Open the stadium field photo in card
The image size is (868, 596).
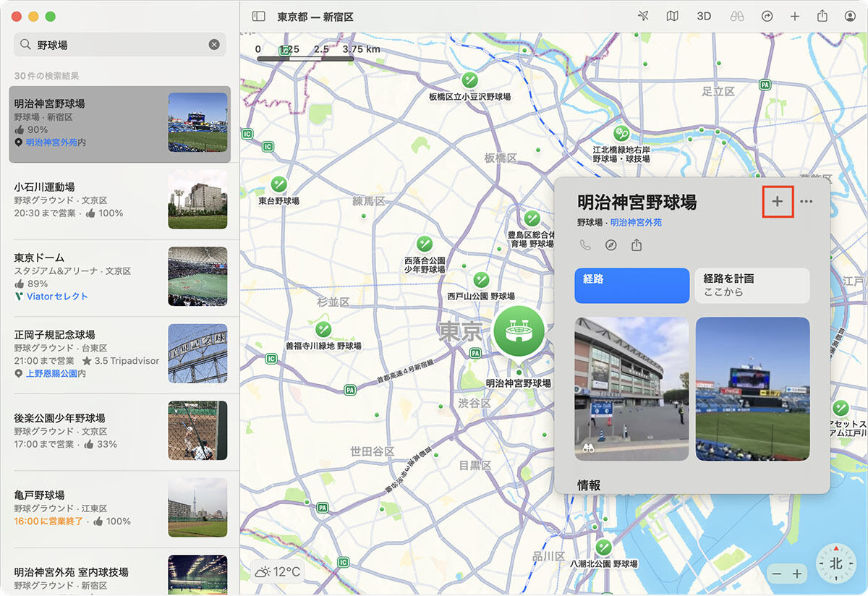click(752, 388)
